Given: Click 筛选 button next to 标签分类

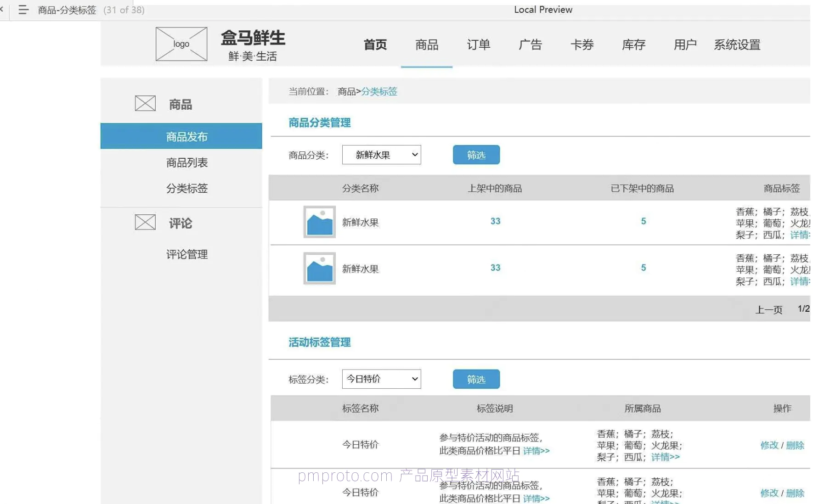Looking at the screenshot, I should [x=476, y=379].
